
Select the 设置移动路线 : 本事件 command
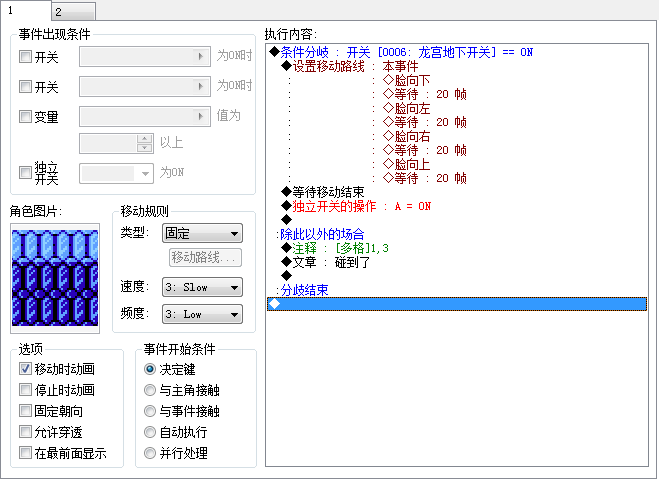click(x=350, y=66)
